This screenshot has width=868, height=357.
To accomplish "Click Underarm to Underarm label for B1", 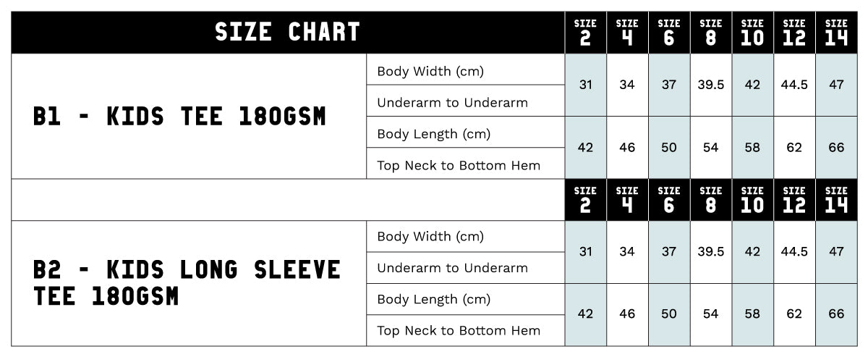I will [452, 102].
